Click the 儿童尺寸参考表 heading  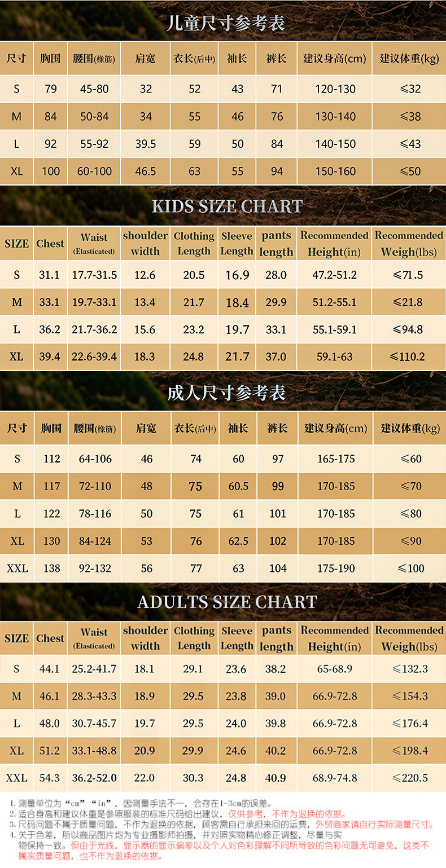coord(226,23)
